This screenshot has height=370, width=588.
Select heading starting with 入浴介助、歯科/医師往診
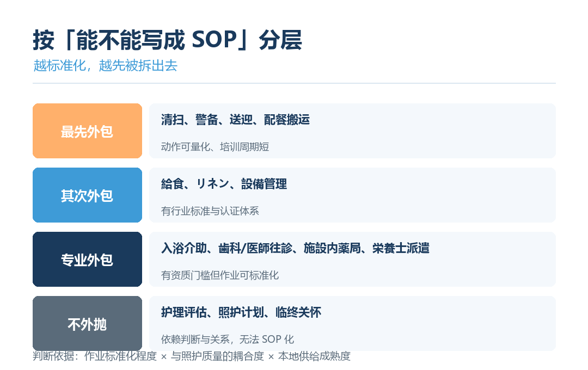click(x=295, y=248)
